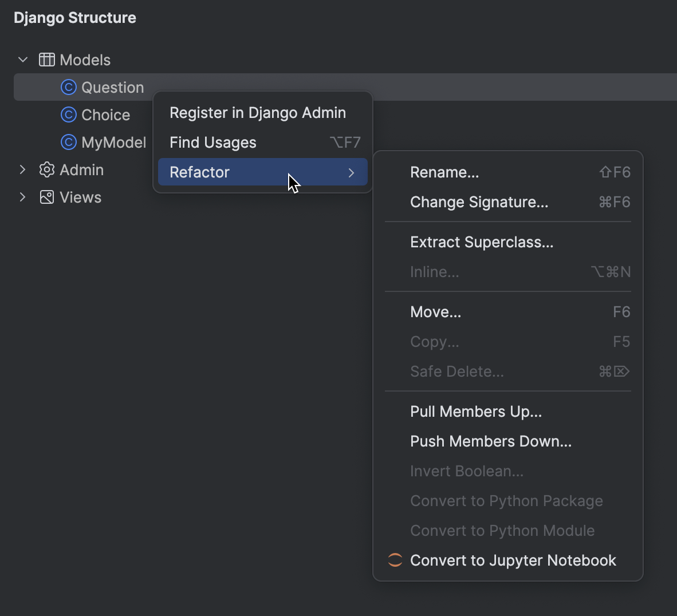The image size is (677, 616).
Task: Select Push Members Down option
Action: [491, 441]
